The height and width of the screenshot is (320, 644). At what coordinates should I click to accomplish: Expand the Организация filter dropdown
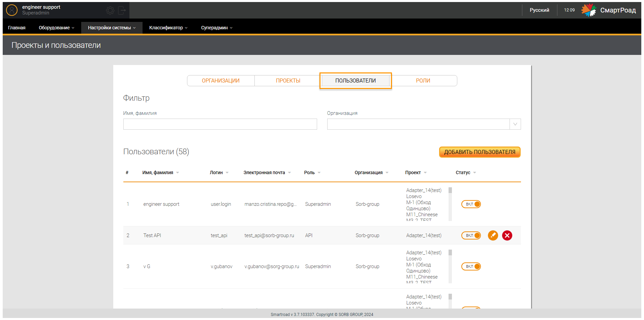click(515, 124)
